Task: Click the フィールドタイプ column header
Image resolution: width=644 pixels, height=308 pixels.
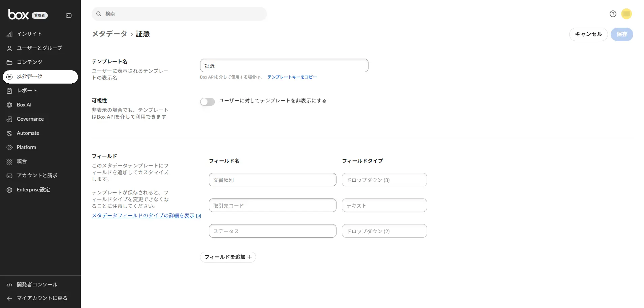Action: 362,161
